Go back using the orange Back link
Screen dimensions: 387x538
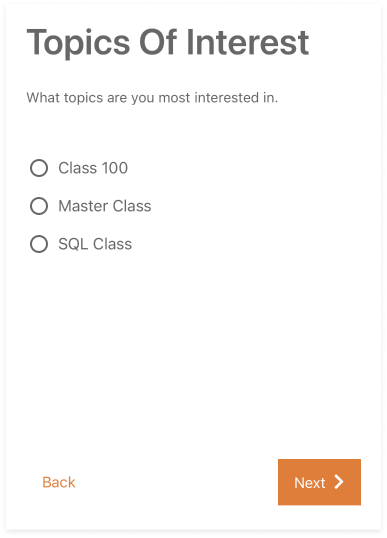click(59, 482)
